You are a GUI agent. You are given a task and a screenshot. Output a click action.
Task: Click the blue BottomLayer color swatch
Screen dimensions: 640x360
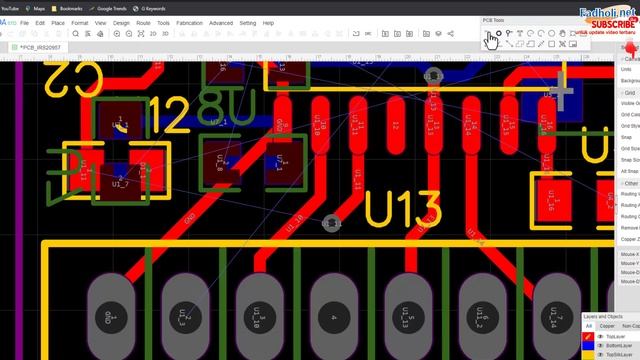[588, 346]
